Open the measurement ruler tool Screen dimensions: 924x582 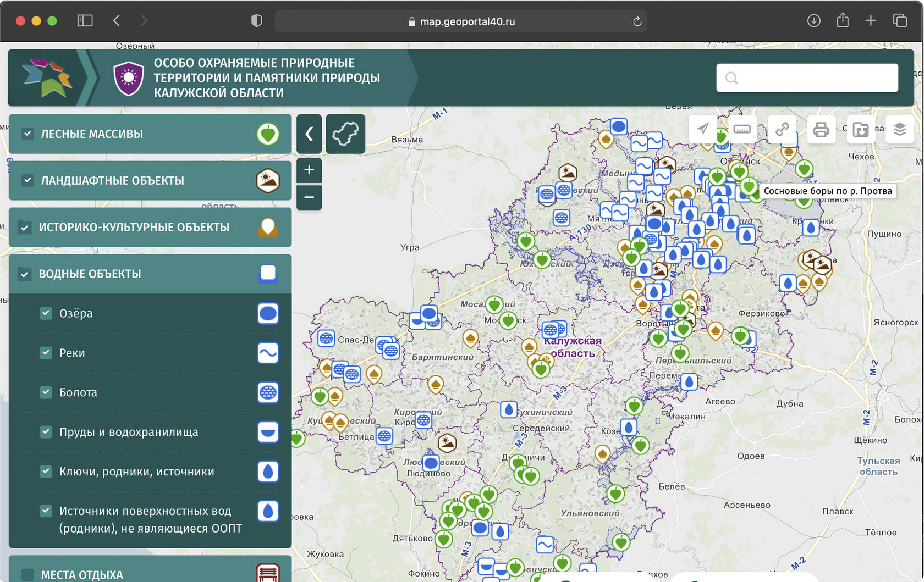[742, 129]
